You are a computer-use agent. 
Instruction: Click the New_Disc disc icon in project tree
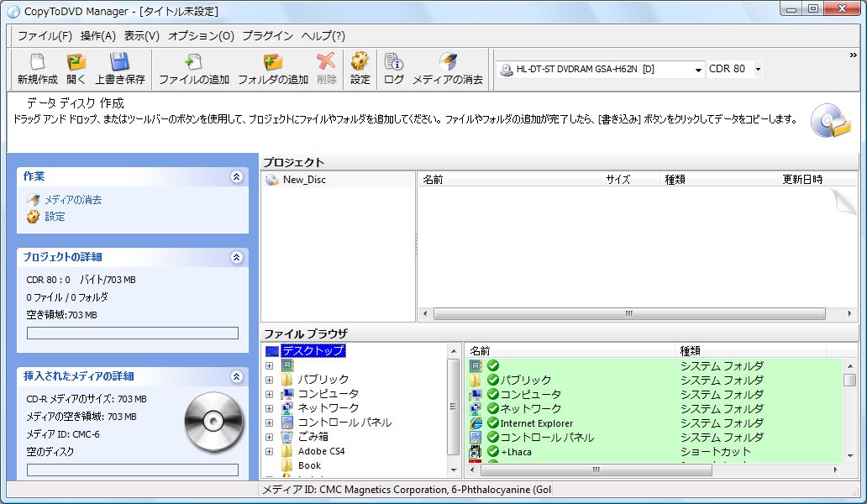272,180
